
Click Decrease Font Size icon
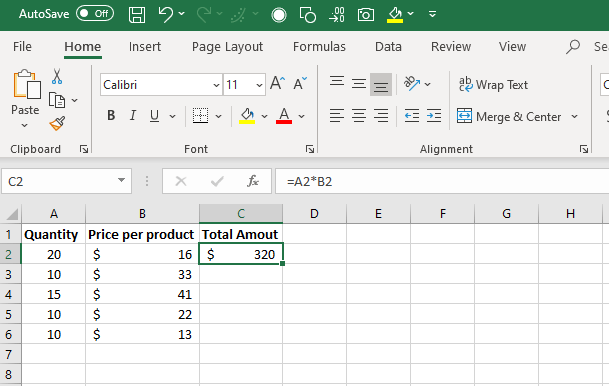pos(300,84)
